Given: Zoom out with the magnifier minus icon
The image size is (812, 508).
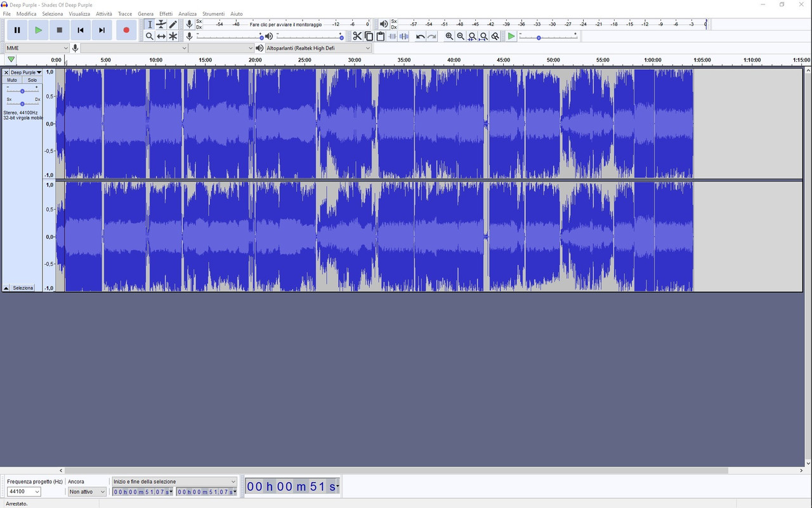Looking at the screenshot, I should 461,36.
